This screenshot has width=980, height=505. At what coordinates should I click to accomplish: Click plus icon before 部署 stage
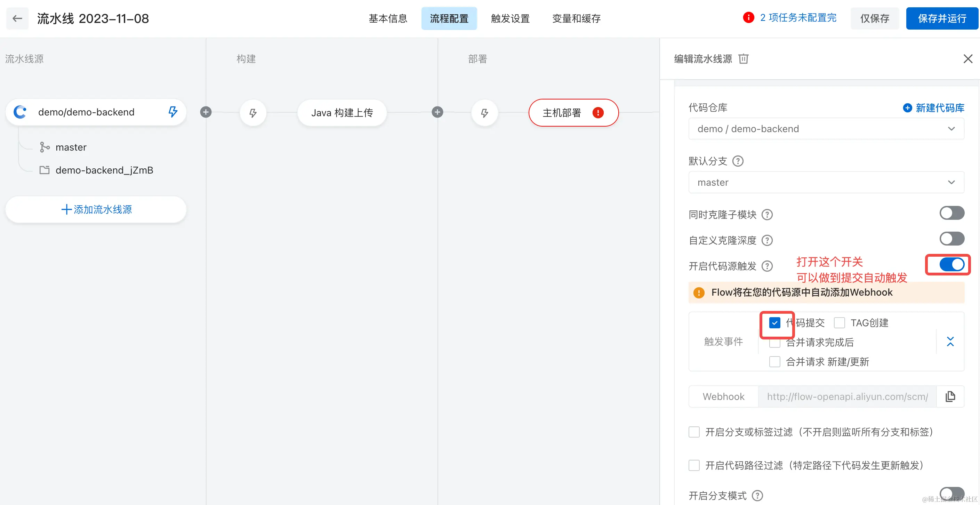pos(437,112)
